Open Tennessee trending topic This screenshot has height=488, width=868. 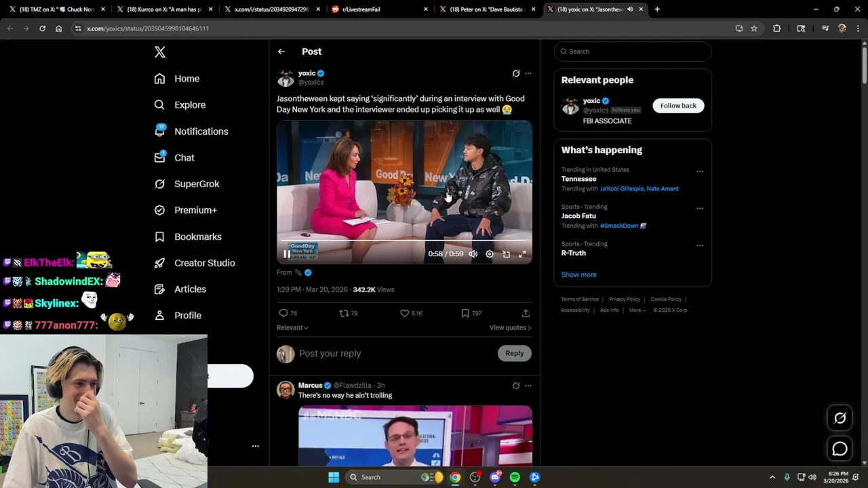pyautogui.click(x=579, y=179)
